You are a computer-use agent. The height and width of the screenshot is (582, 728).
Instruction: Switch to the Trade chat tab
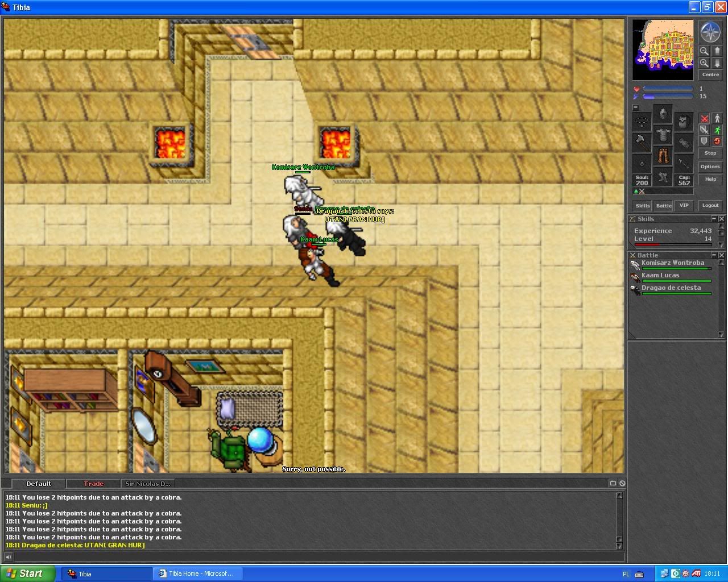pos(94,484)
